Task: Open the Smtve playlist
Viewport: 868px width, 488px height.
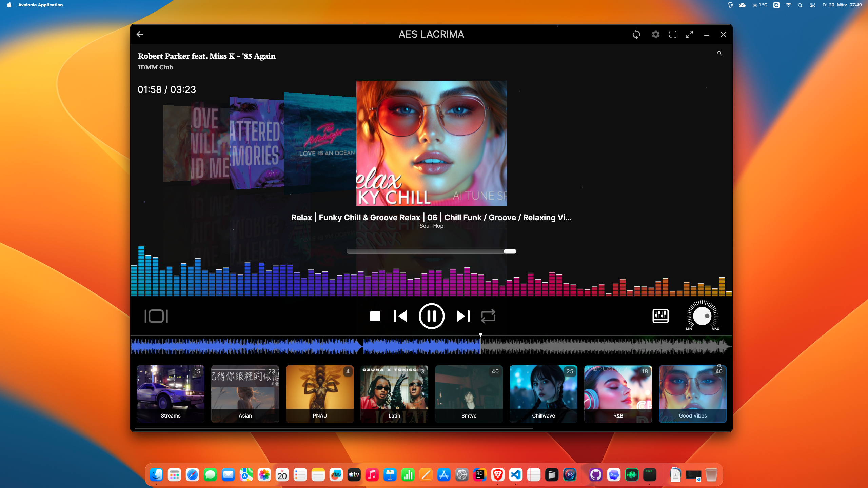Action: point(469,394)
